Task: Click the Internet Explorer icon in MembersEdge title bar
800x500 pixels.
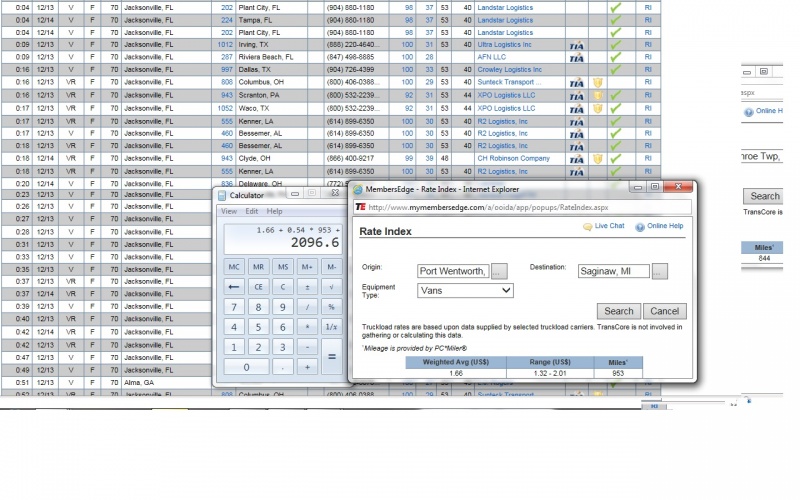Action: pos(358,189)
